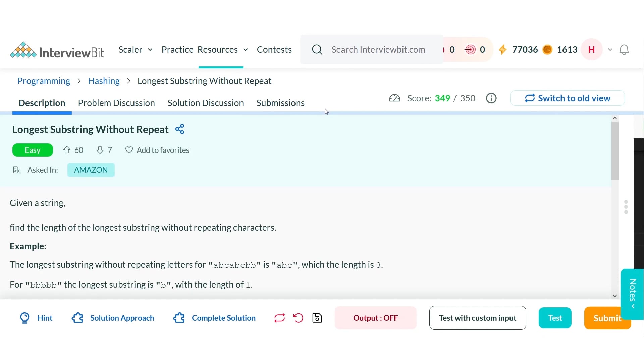Image resolution: width=644 pixels, height=362 pixels.
Task: Open the search on Interviewbit
Action: [317, 49]
